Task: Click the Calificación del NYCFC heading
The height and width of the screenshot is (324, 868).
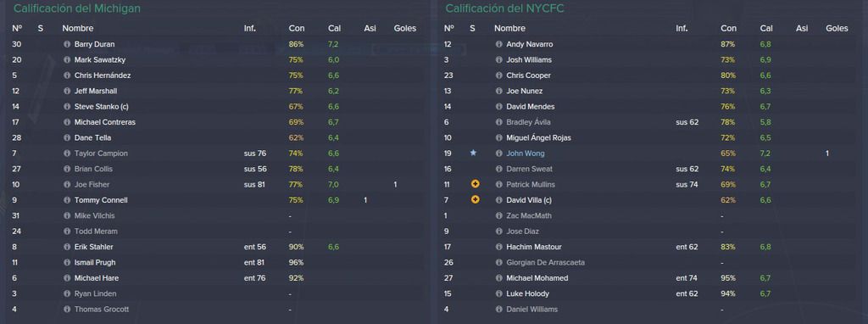Action: [x=505, y=8]
